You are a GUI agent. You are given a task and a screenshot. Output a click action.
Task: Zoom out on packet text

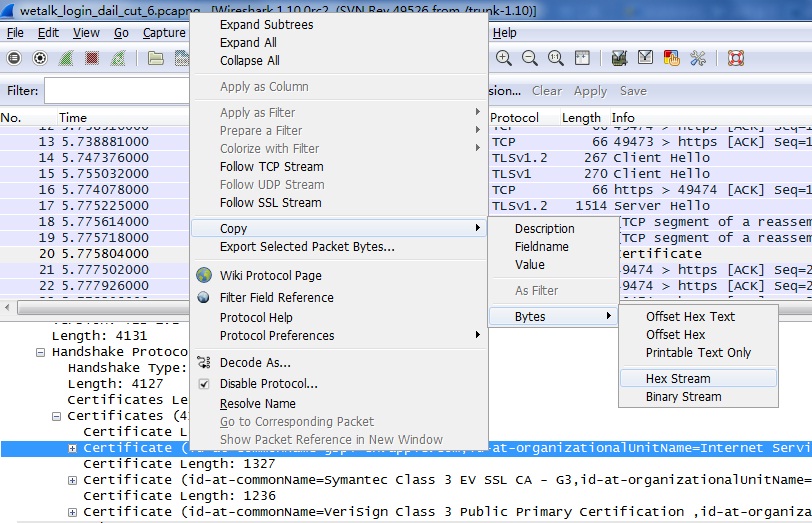tap(529, 58)
